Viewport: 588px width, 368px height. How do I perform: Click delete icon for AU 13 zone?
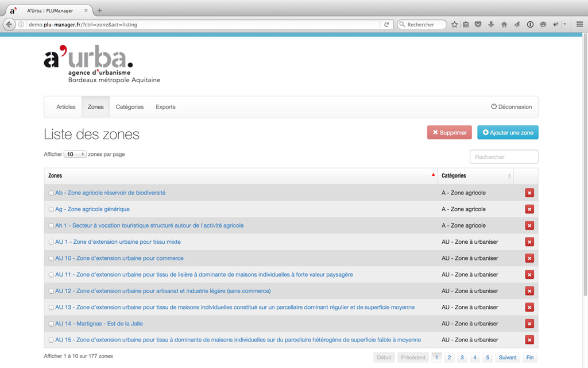pyautogui.click(x=529, y=307)
